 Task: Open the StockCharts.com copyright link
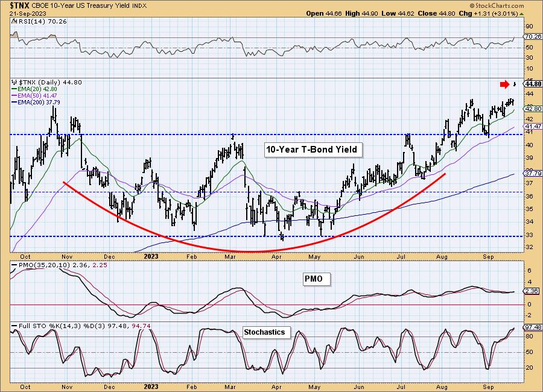[497, 5]
